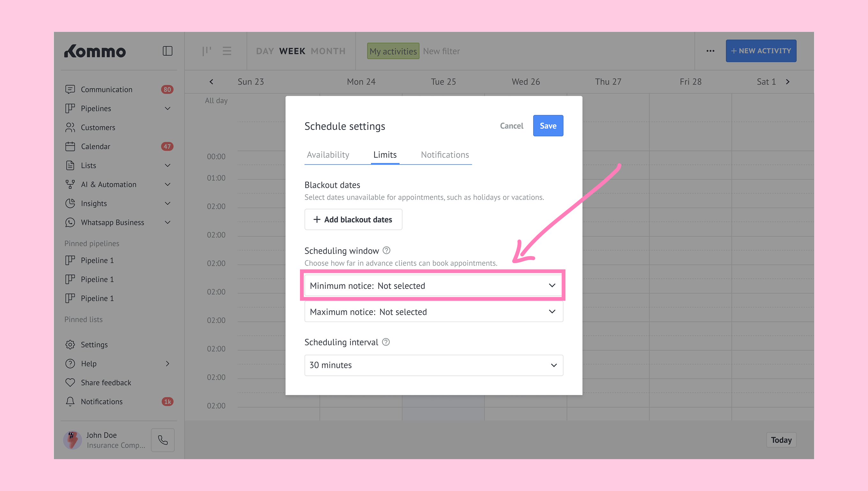868x491 pixels.
Task: Open the phone call button
Action: pos(163,440)
